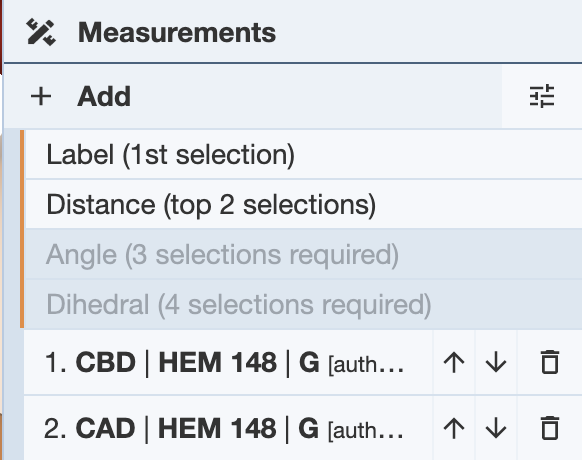This screenshot has width=582, height=460.
Task: Move CBD selection up with arrow
Action: click(454, 362)
